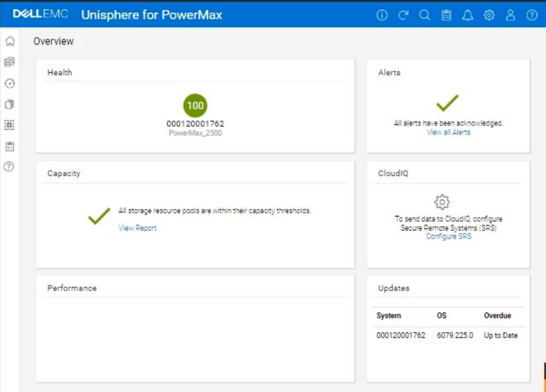Open the capacity View Report link
Screen dimensions: 546x392
[137, 228]
